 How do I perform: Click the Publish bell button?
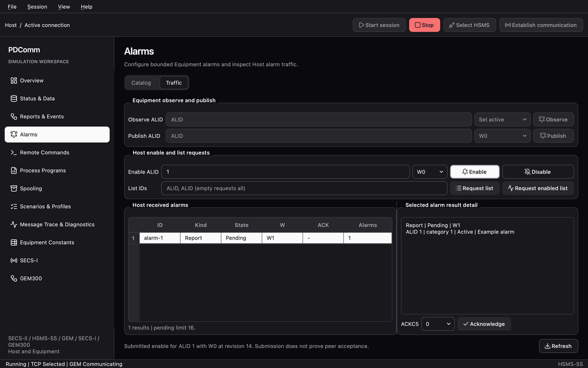[x=553, y=136]
